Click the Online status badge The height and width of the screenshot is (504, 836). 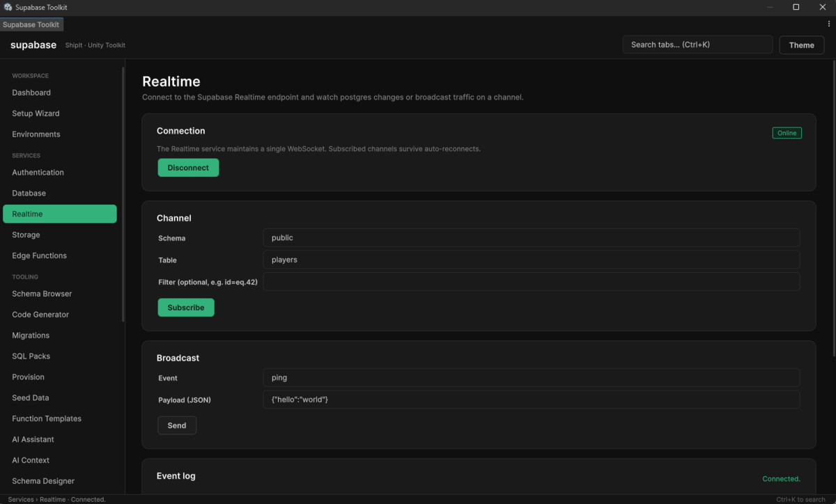(787, 133)
